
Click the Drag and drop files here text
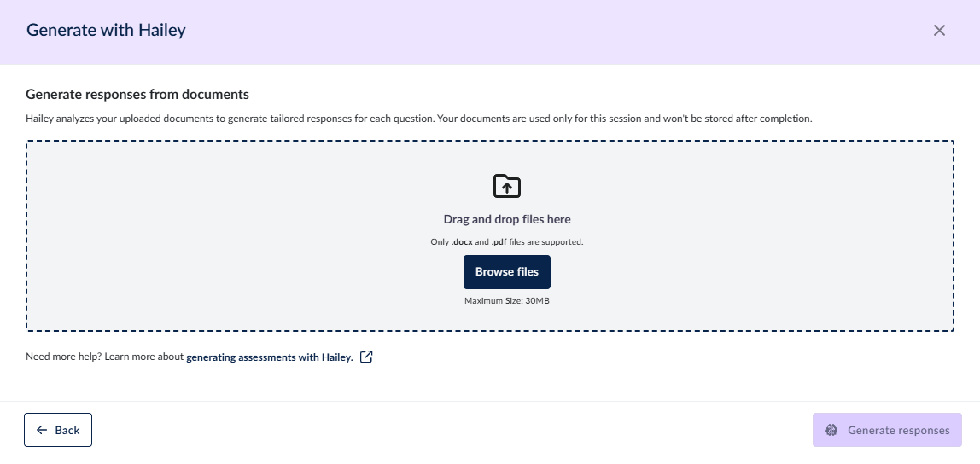507,219
